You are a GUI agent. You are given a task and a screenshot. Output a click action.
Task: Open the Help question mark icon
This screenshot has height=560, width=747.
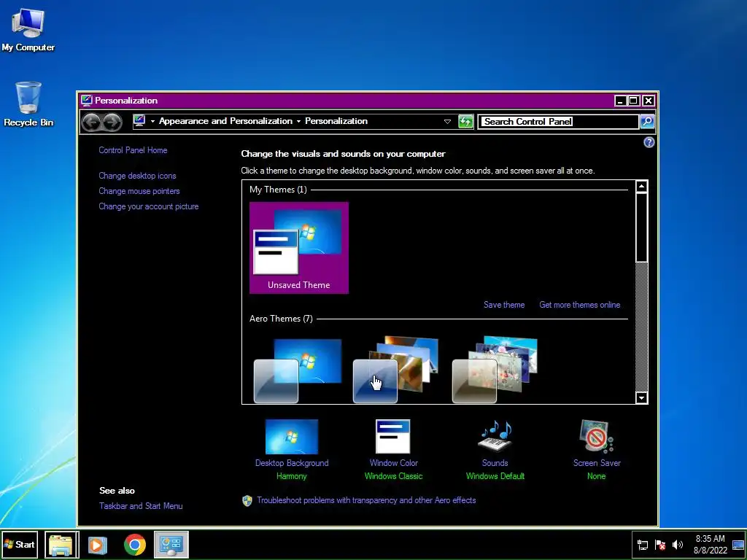(x=649, y=142)
